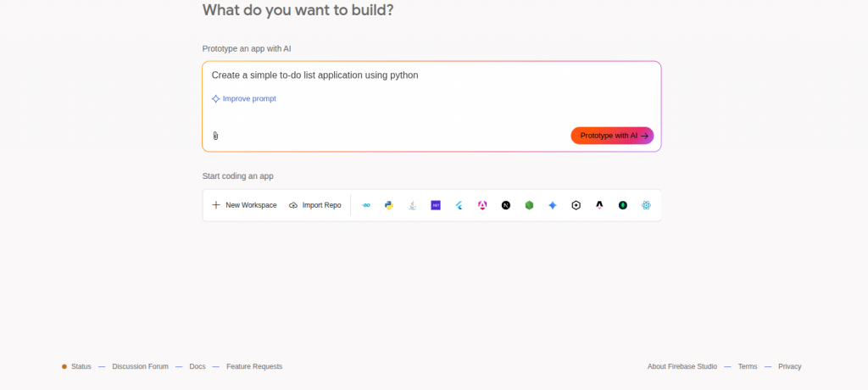Select the Next.js template icon
This screenshot has height=390, width=868.
506,205
